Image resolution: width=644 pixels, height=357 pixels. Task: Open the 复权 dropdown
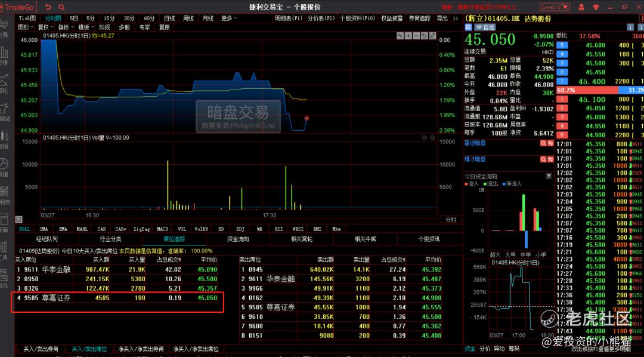[x=45, y=27]
